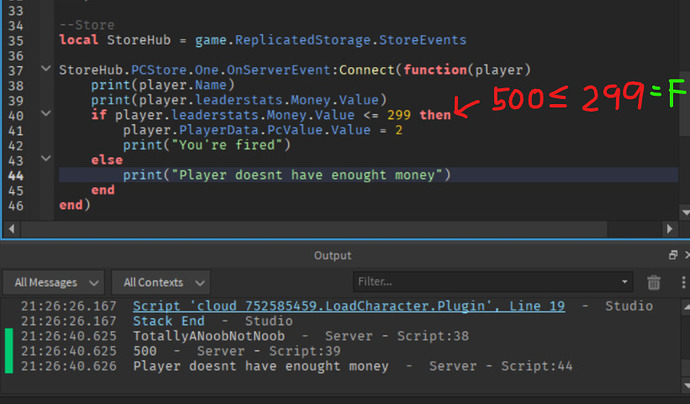Open the All Contexts dropdown
690x404 pixels.
161,282
